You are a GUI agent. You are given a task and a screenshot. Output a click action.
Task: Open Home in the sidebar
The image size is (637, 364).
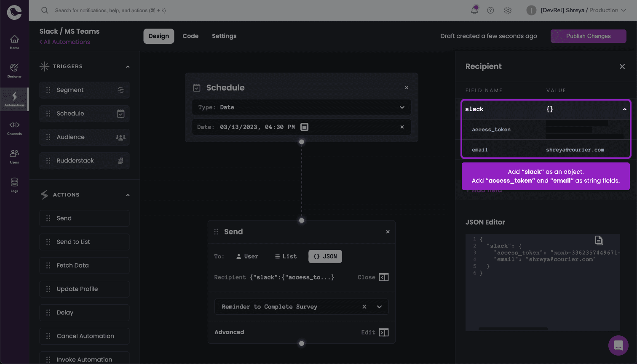pos(14,42)
